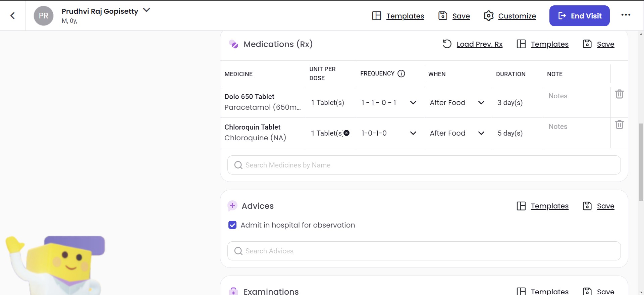Open frequency dropdown for Chloroquin Tablet

pyautogui.click(x=413, y=133)
